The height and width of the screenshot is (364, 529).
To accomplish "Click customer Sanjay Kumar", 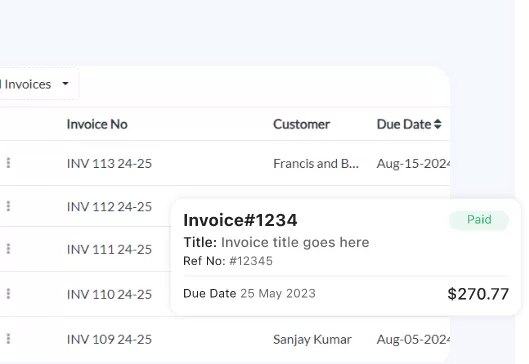I will 312,339.
